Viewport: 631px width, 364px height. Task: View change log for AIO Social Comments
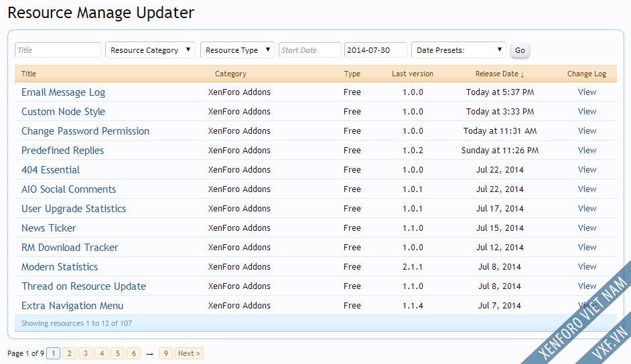pyautogui.click(x=587, y=189)
